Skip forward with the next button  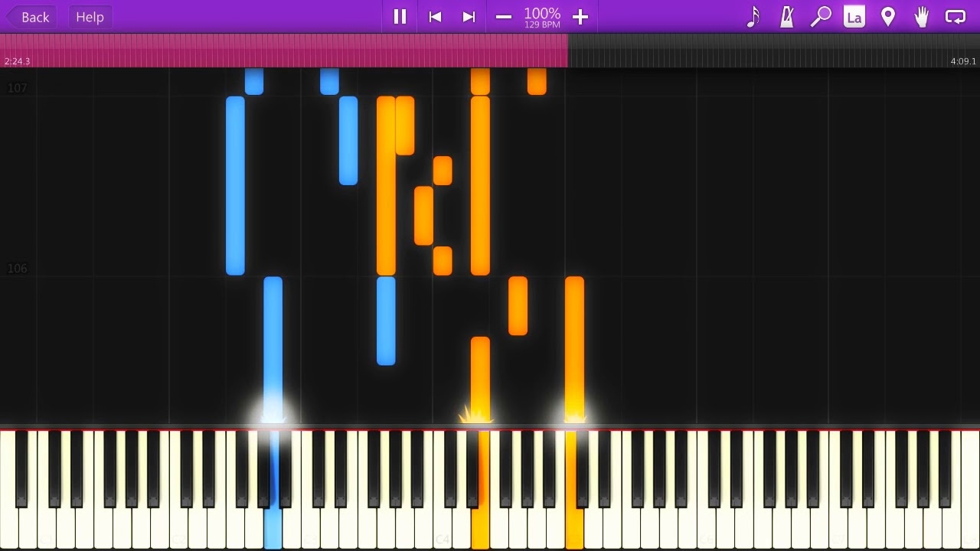[x=469, y=17]
